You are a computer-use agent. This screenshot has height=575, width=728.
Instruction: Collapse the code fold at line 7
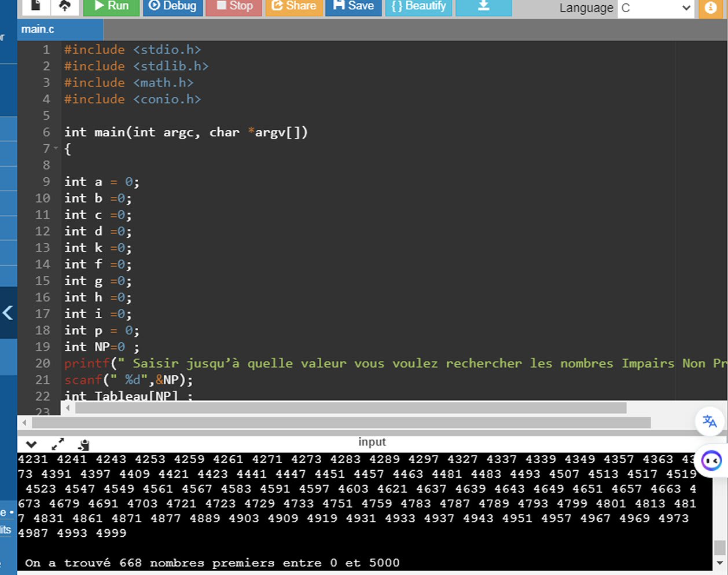tap(56, 149)
